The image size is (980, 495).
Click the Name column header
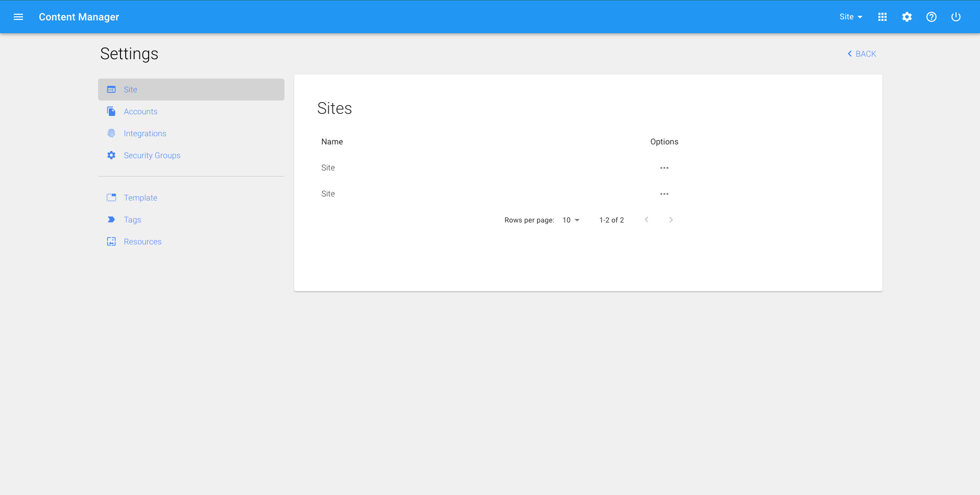click(332, 141)
